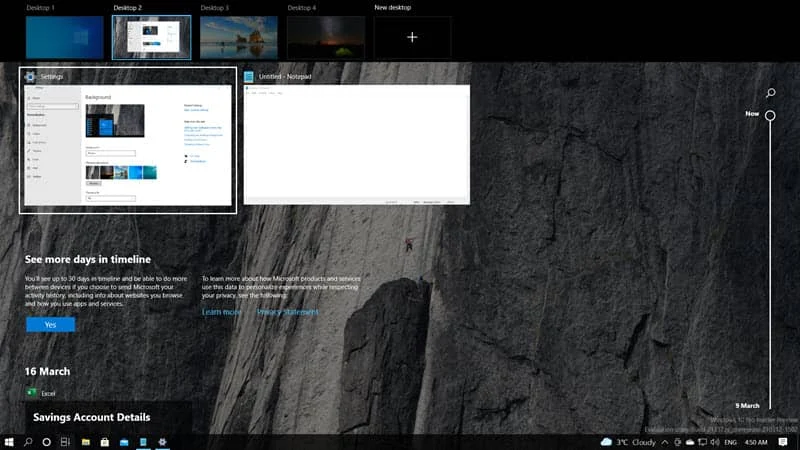This screenshot has height=450, width=800.
Task: Open the timeline search magnifier
Action: pyautogui.click(x=770, y=92)
